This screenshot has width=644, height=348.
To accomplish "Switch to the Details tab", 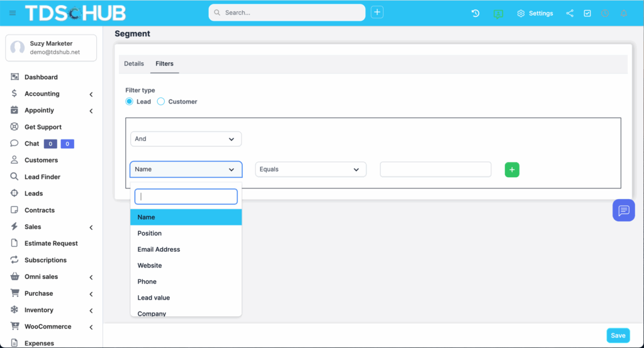I will [134, 64].
